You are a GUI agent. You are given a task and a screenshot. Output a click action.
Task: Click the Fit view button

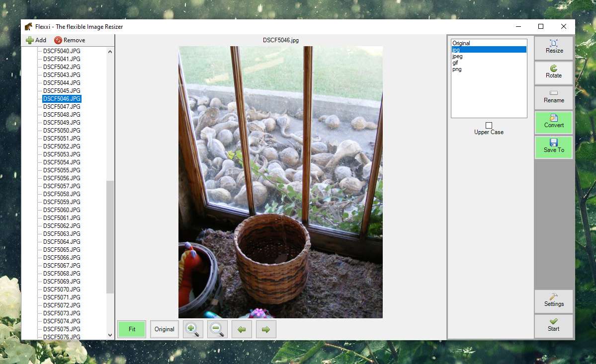132,329
